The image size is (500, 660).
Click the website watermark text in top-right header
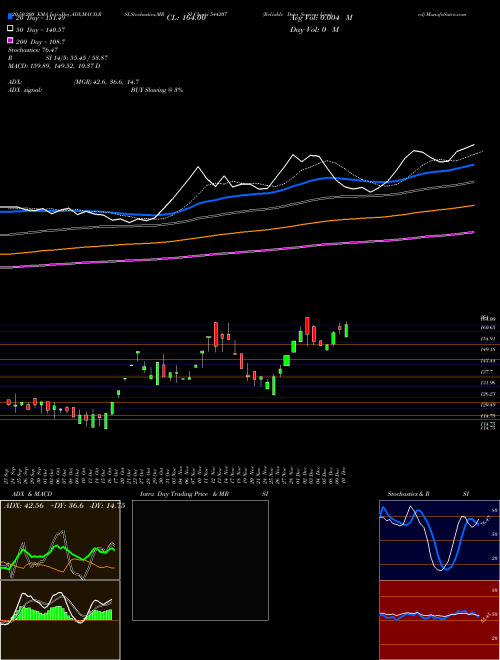tap(442, 14)
